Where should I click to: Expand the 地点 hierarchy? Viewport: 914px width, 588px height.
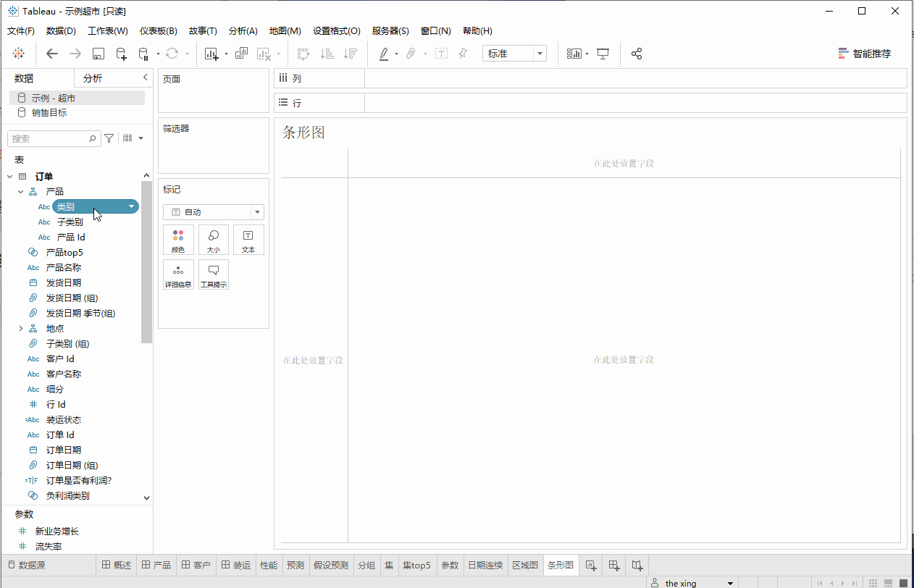pos(21,329)
